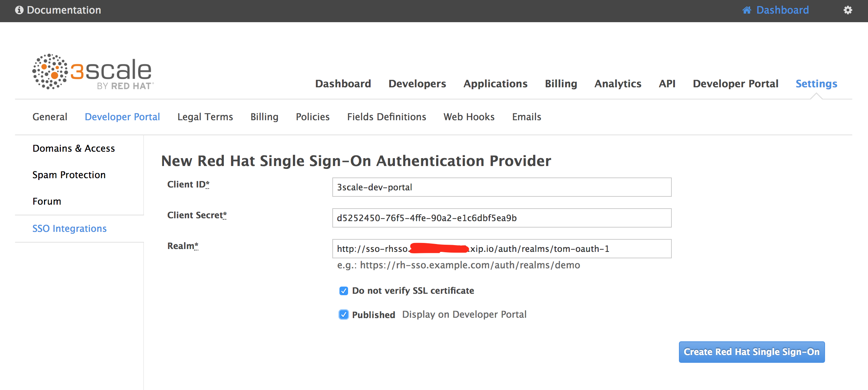The height and width of the screenshot is (390, 868).
Task: Switch to the Legal Terms tab
Action: click(205, 117)
